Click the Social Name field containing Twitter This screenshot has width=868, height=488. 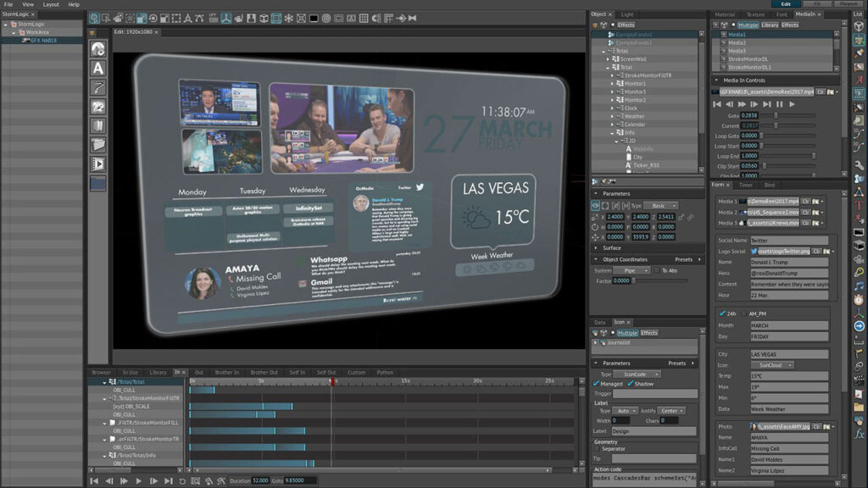click(x=788, y=241)
